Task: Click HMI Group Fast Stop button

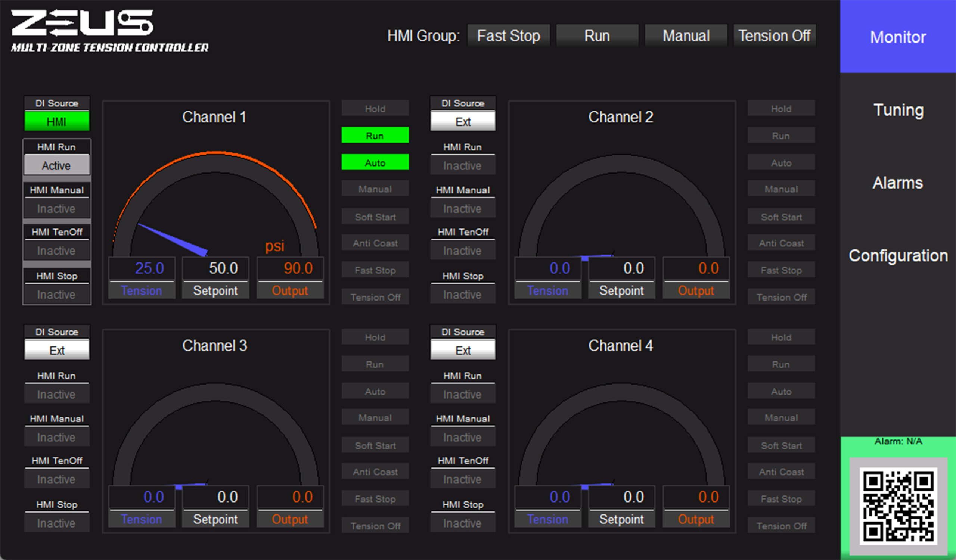Action: (508, 35)
